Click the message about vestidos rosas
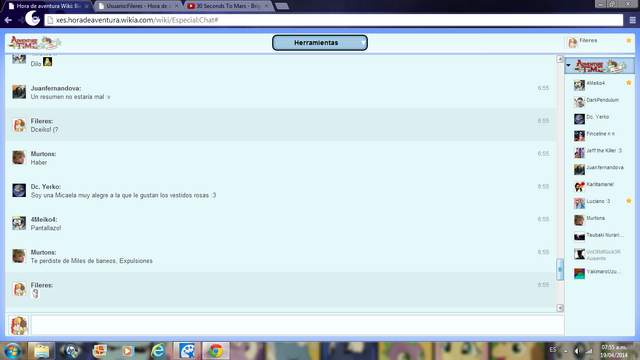 (123, 195)
